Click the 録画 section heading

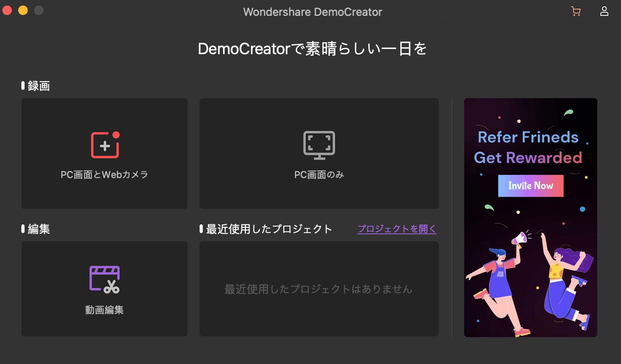[x=39, y=86]
